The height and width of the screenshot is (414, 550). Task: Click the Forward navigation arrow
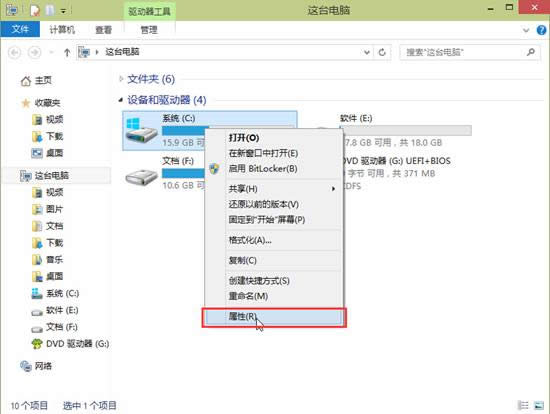pos(34,52)
